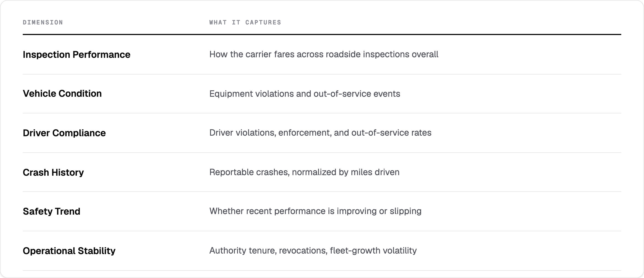Click 'fleet-growth volatility' phrase

tap(373, 250)
